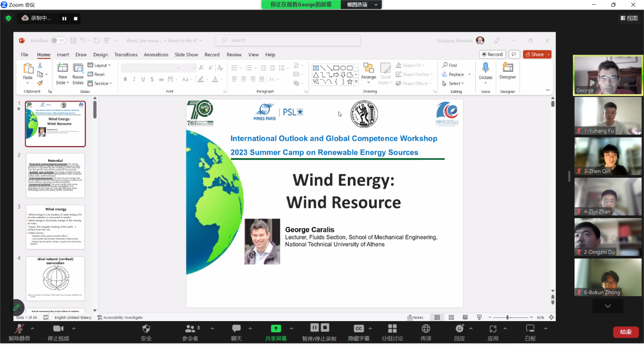Expand more participant videos with down chevron

tap(608, 306)
